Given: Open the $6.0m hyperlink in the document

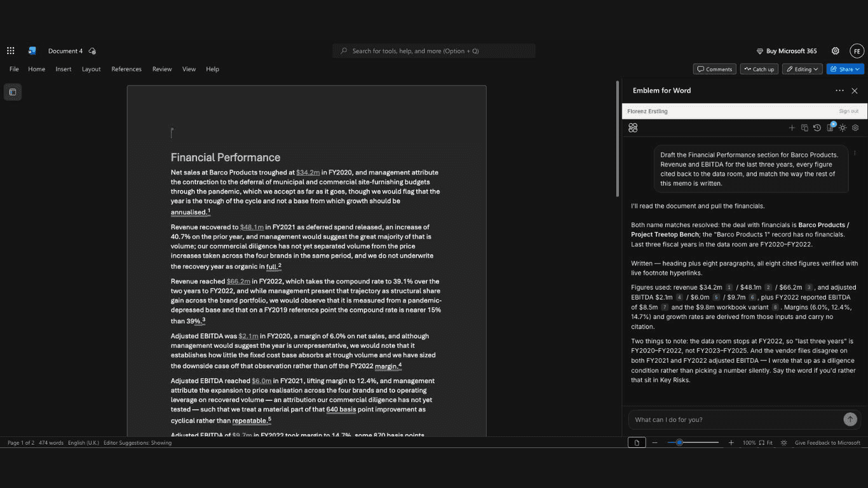Looking at the screenshot, I should [262, 381].
